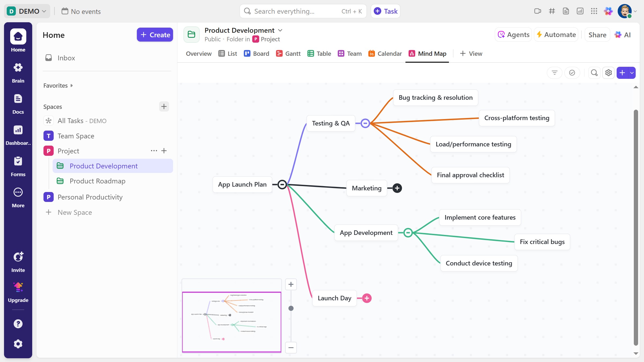Switch to the Board view tab

point(256,53)
